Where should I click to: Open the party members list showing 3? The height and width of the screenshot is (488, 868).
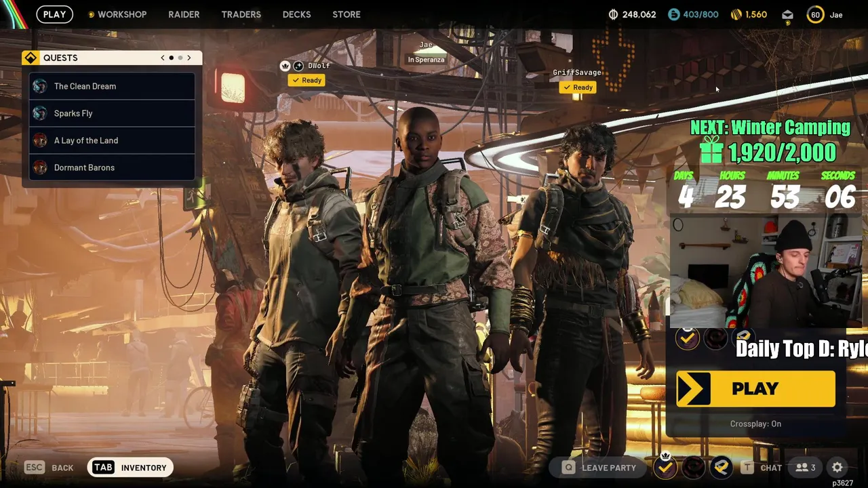click(x=806, y=468)
